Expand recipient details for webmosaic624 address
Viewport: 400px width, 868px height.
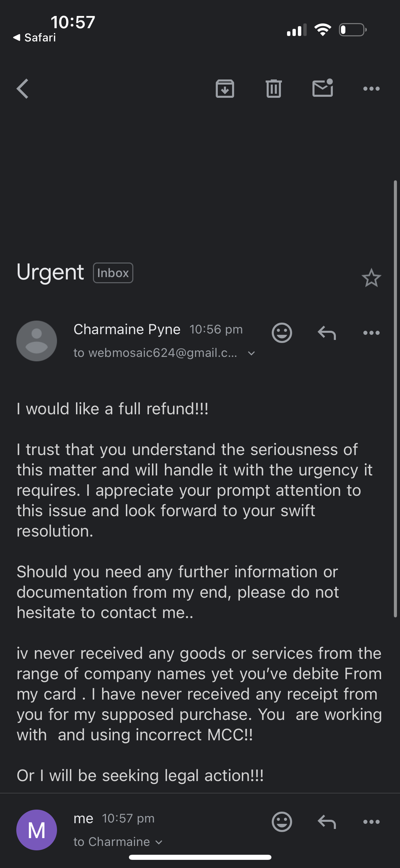point(251,353)
